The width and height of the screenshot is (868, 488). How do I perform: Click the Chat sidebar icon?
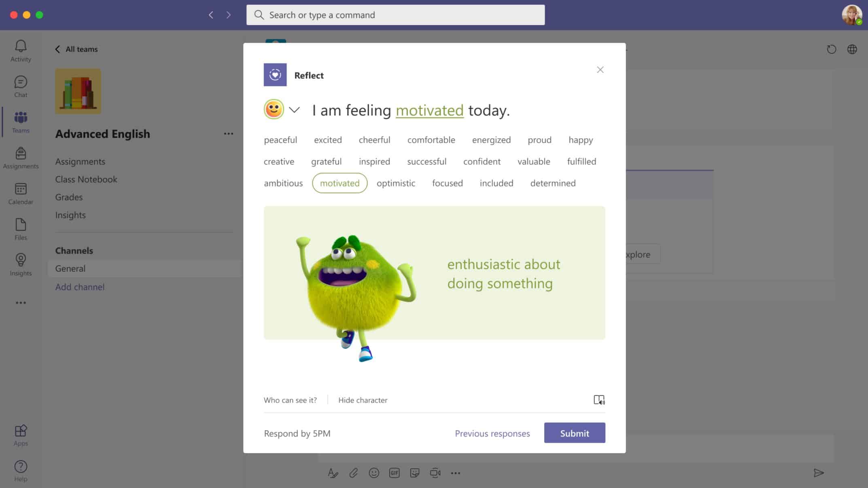20,87
